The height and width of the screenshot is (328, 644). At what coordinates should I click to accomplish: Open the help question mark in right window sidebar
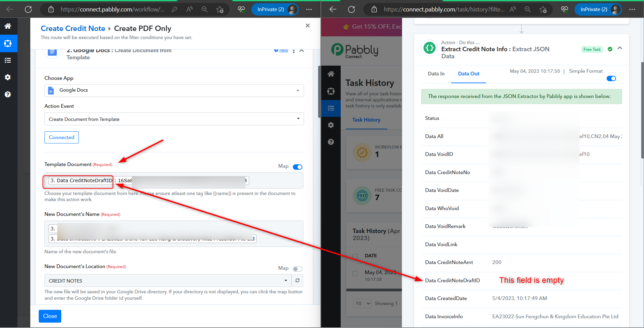tap(331, 142)
